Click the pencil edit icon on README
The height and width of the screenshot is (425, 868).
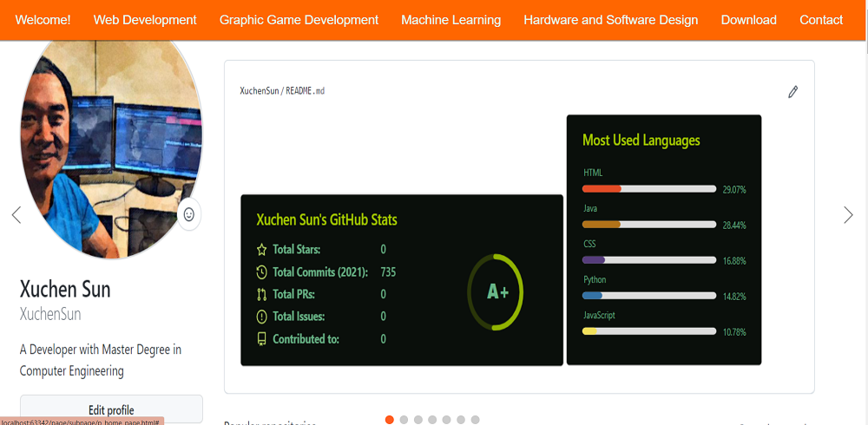(x=792, y=92)
